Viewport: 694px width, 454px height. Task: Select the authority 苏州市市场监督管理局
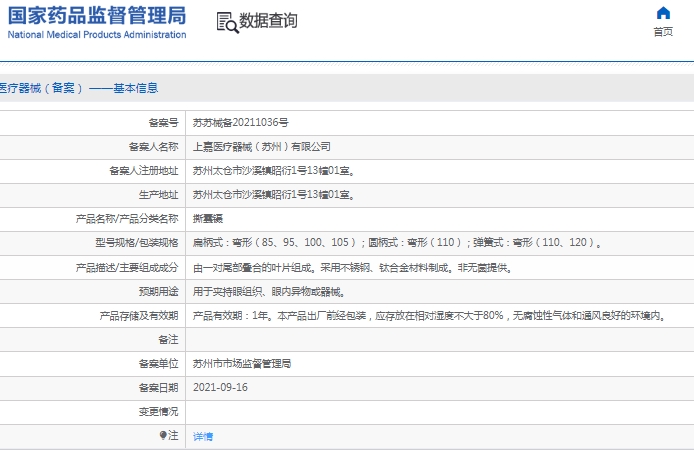click(x=242, y=363)
